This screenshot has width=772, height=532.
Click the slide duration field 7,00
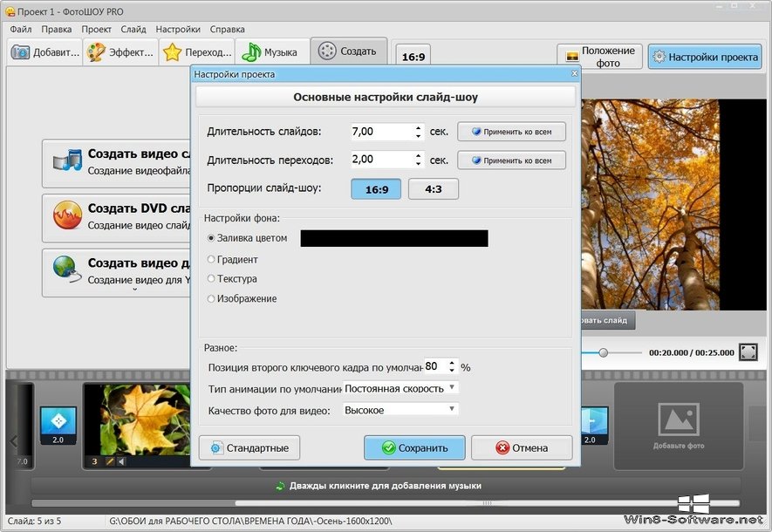point(381,132)
